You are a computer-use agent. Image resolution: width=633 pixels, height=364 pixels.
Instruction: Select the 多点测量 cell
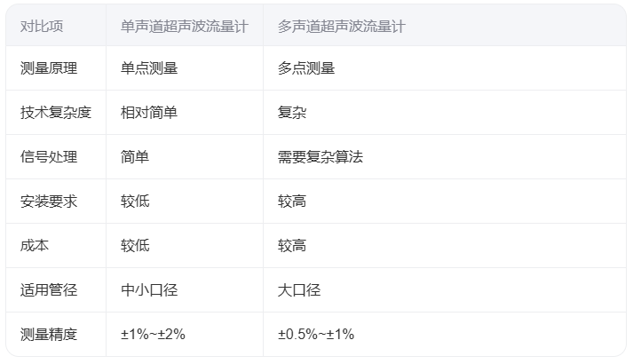coord(306,68)
